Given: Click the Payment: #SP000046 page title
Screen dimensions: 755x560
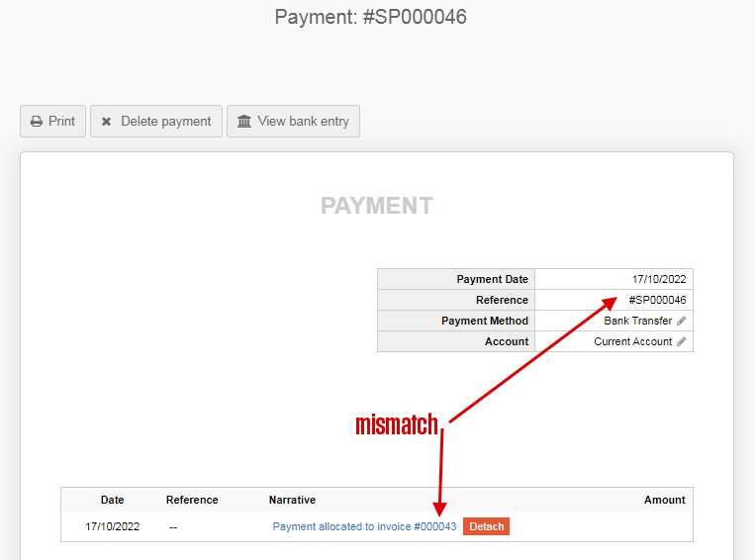Looking at the screenshot, I should coord(370,17).
